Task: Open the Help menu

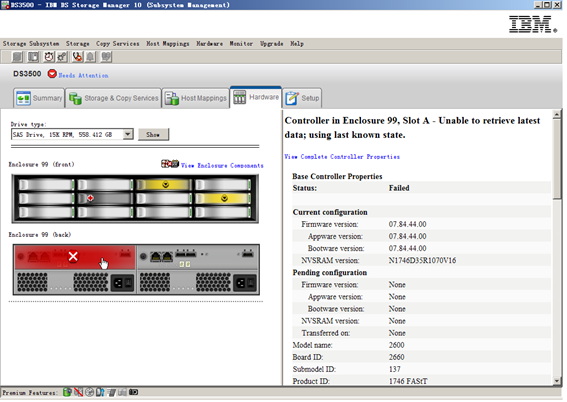Action: tap(297, 44)
